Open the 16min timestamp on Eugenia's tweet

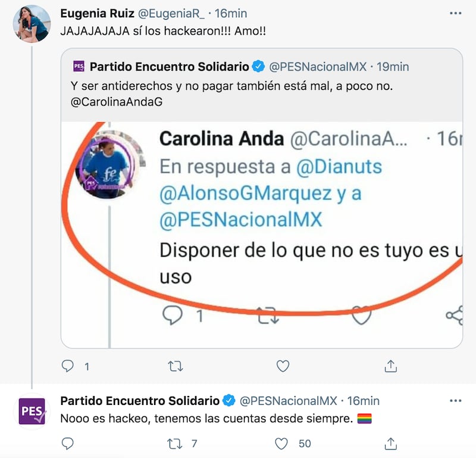tap(231, 13)
